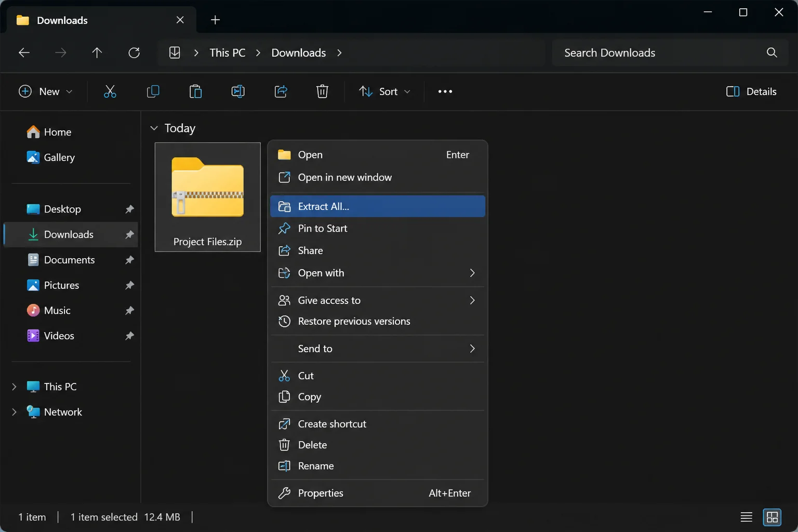Click the Downloads tab title

point(62,20)
